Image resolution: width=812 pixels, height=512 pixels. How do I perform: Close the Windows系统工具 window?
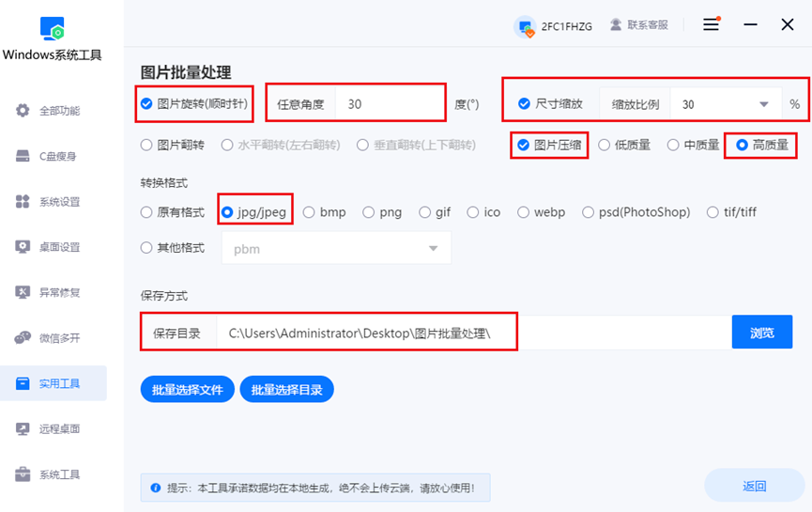788,24
